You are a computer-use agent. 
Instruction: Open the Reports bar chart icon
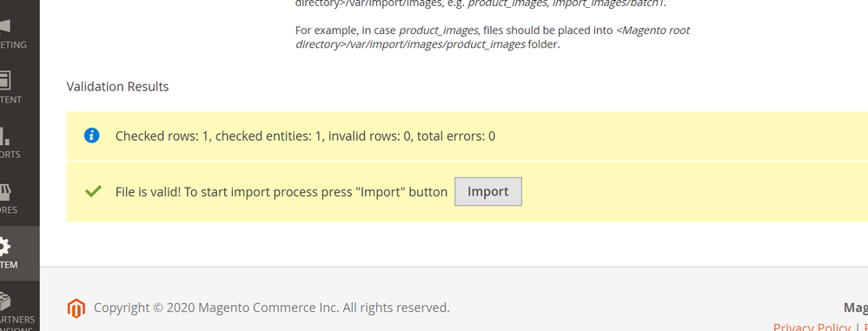point(5,136)
